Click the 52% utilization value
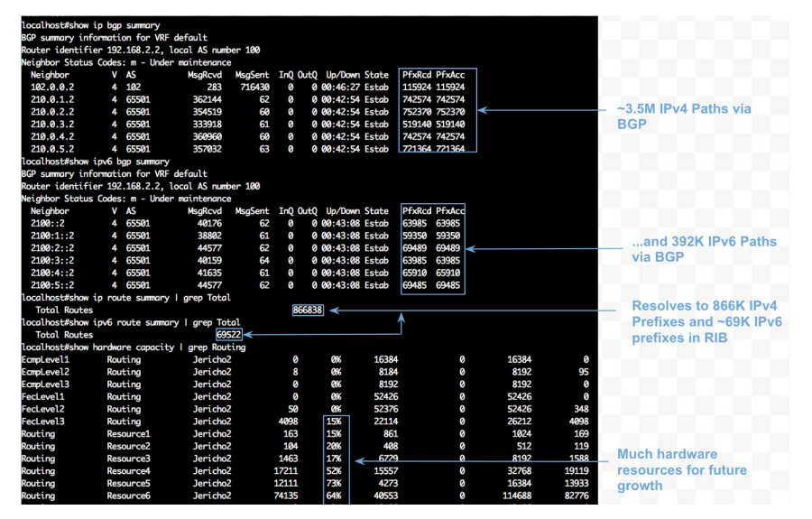 pyautogui.click(x=334, y=471)
